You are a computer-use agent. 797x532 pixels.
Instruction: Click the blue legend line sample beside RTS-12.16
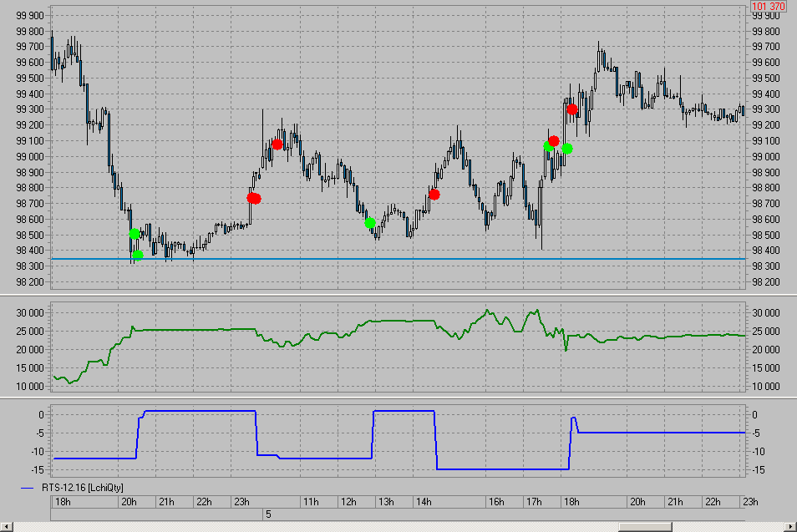tap(27, 487)
